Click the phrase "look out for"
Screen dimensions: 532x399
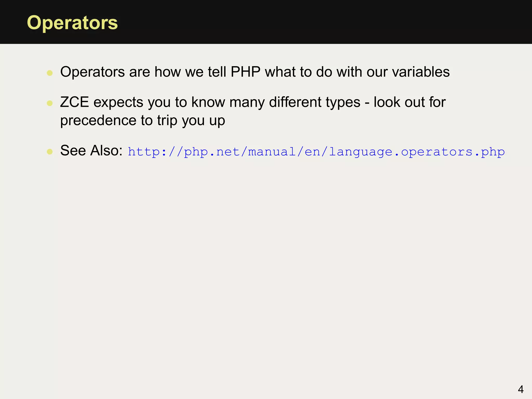410,102
